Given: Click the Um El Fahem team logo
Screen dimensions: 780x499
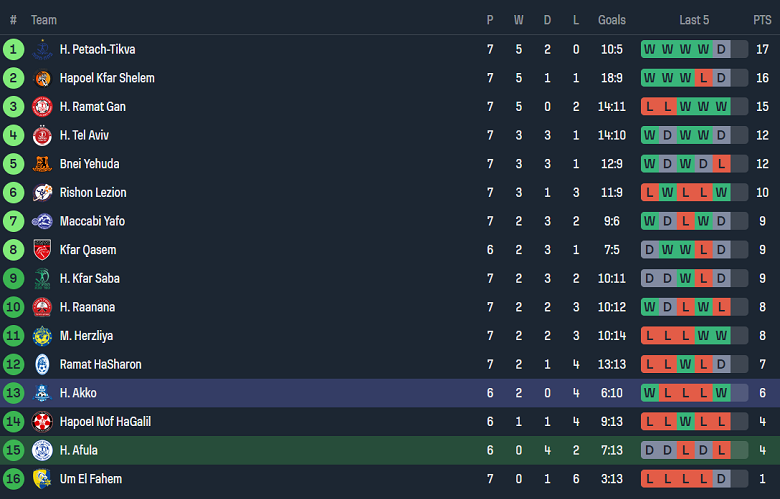Looking at the screenshot, I should tap(42, 479).
